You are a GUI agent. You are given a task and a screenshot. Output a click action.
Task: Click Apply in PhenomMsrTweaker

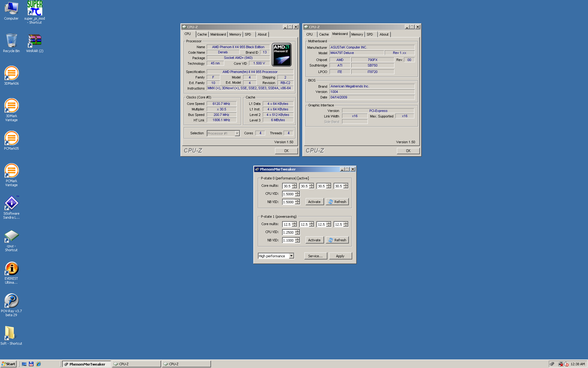click(340, 256)
